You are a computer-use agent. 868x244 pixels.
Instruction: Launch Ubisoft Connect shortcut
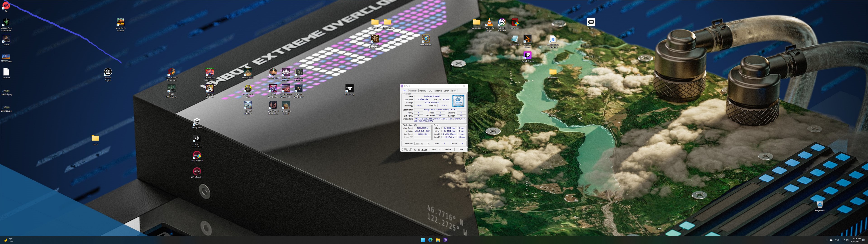[x=502, y=25]
